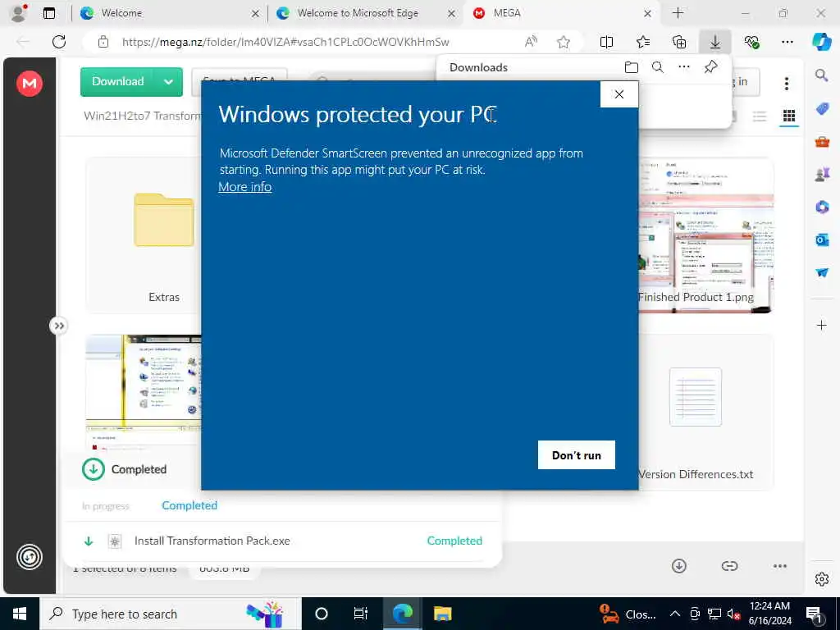Click the green Download button

coord(118,81)
